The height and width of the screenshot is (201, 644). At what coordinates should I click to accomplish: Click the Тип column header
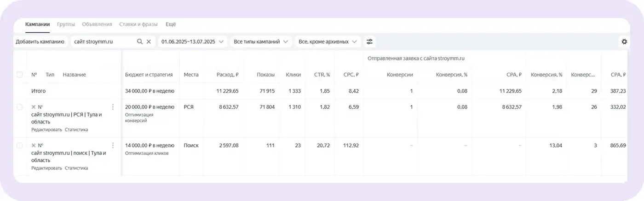[x=50, y=75]
